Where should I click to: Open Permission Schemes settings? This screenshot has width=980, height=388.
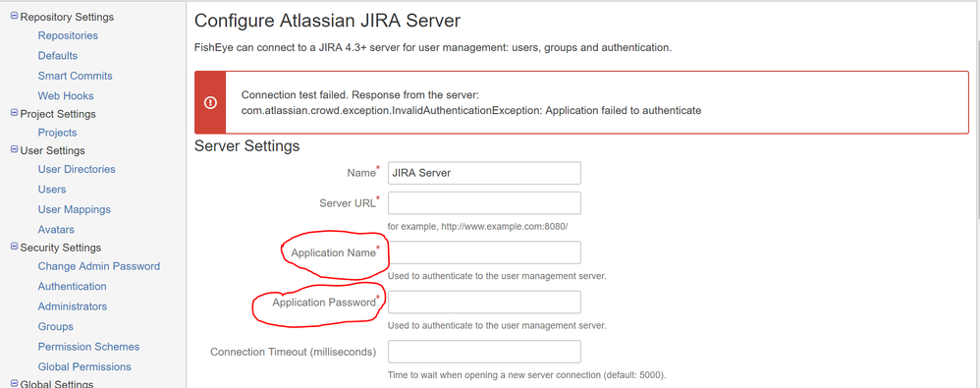88,346
